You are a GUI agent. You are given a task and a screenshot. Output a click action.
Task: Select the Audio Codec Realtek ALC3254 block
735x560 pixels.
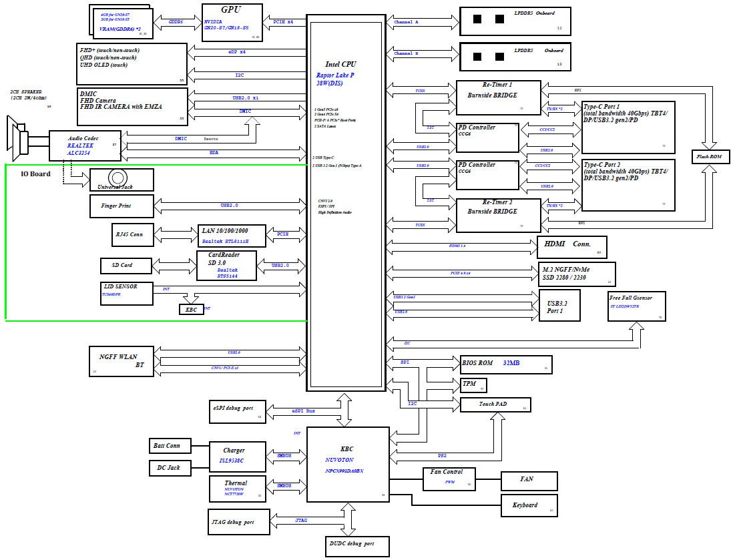click(86, 145)
